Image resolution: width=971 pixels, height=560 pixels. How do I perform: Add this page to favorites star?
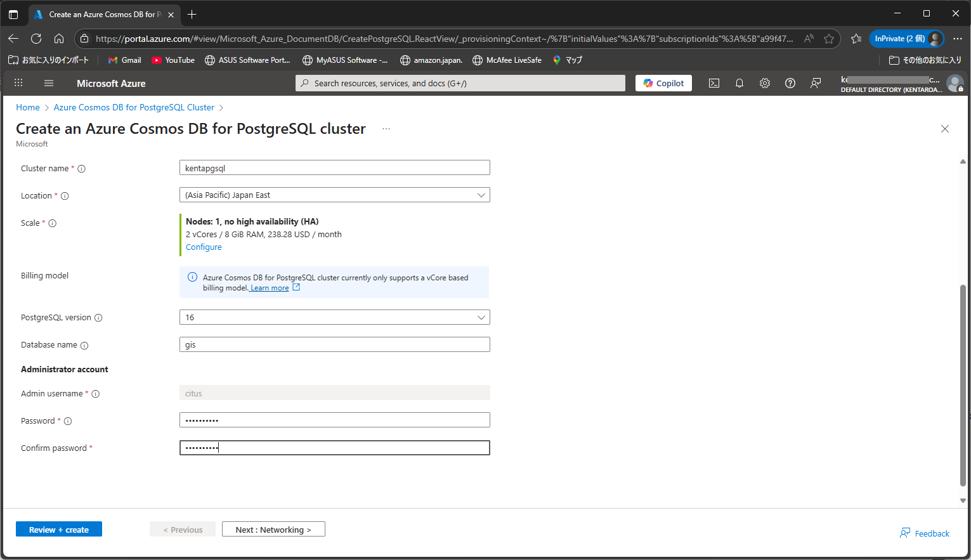(x=829, y=39)
